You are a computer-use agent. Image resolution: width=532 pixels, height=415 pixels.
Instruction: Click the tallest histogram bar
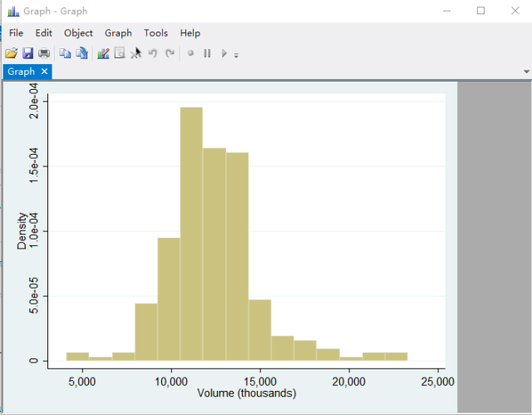pos(191,234)
